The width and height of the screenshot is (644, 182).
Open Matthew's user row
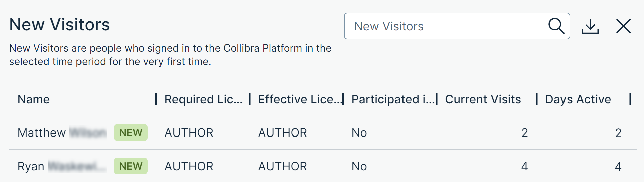click(x=42, y=133)
